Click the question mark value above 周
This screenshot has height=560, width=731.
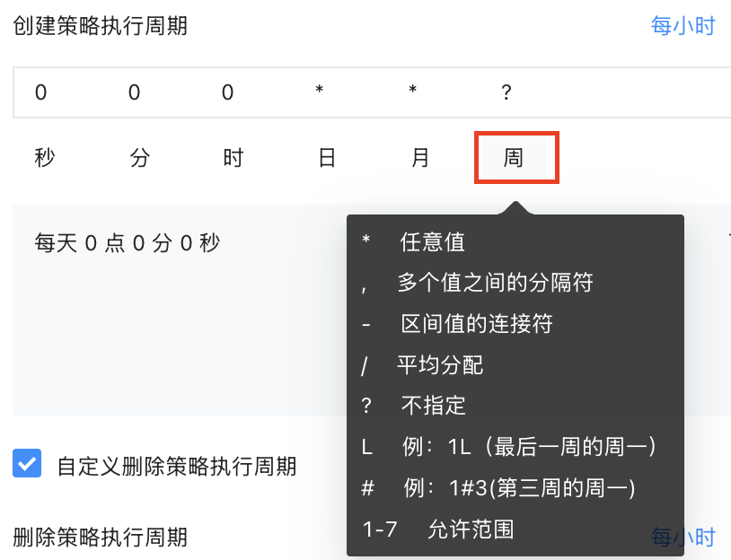tap(506, 92)
